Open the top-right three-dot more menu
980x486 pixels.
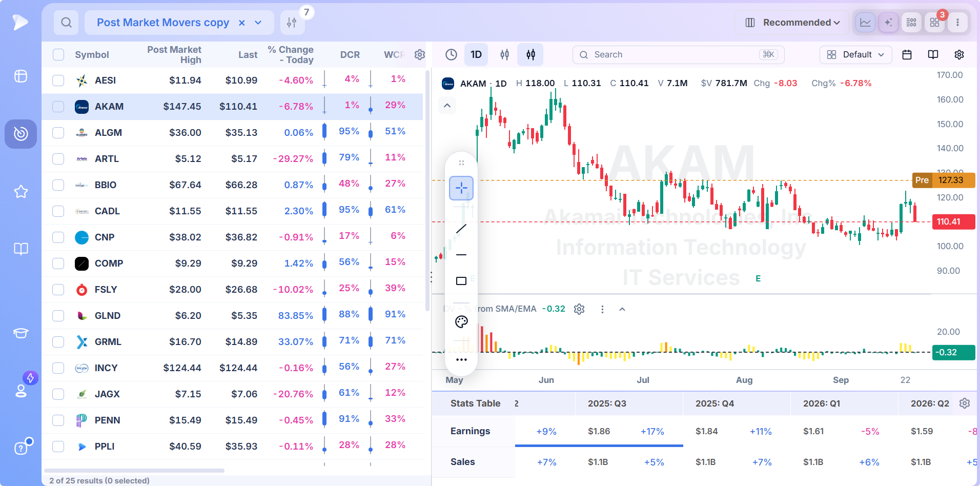pos(957,23)
